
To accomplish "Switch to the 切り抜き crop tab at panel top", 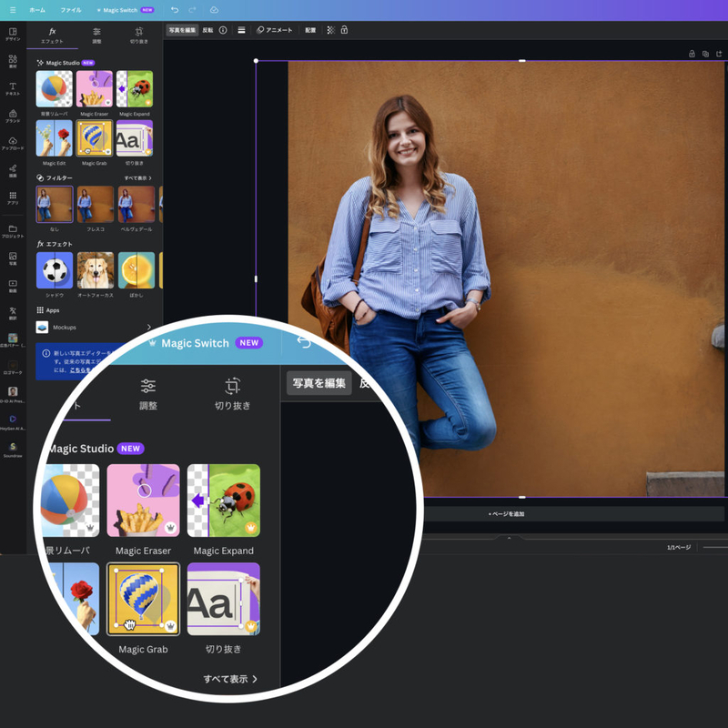I will (139, 35).
